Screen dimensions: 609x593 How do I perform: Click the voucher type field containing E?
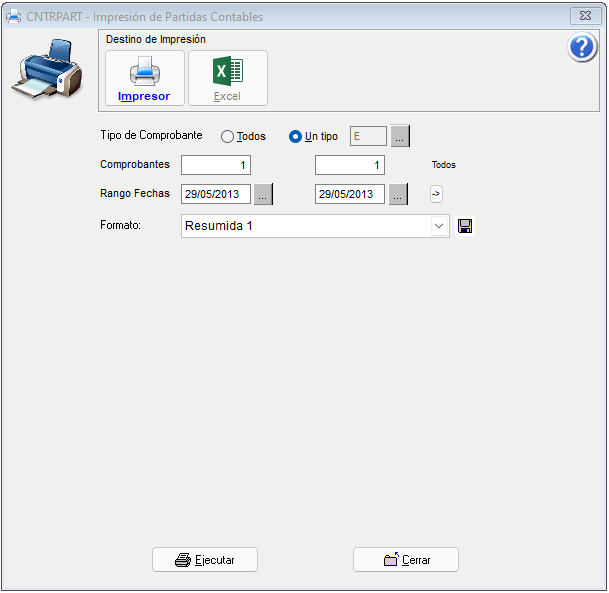(368, 136)
